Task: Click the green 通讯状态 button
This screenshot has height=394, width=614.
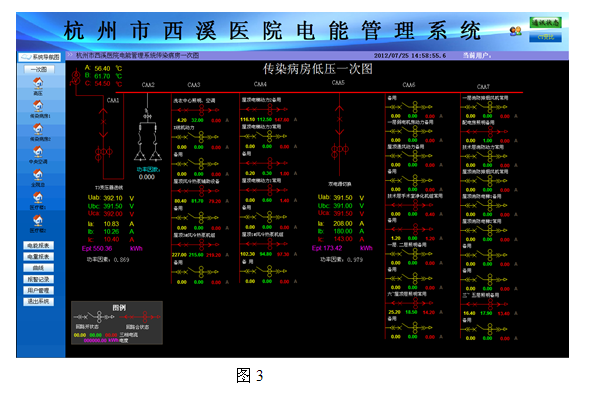Action: pos(545,23)
